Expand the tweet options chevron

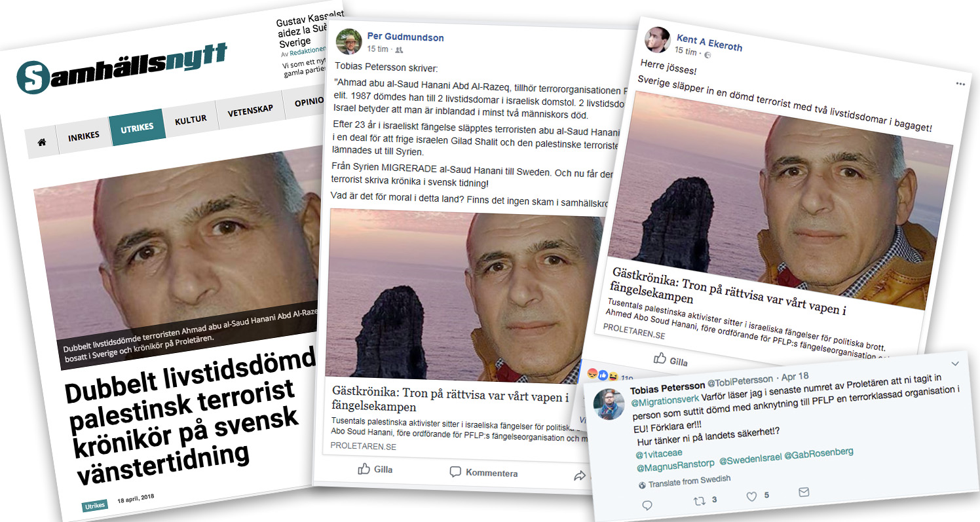[x=954, y=364]
